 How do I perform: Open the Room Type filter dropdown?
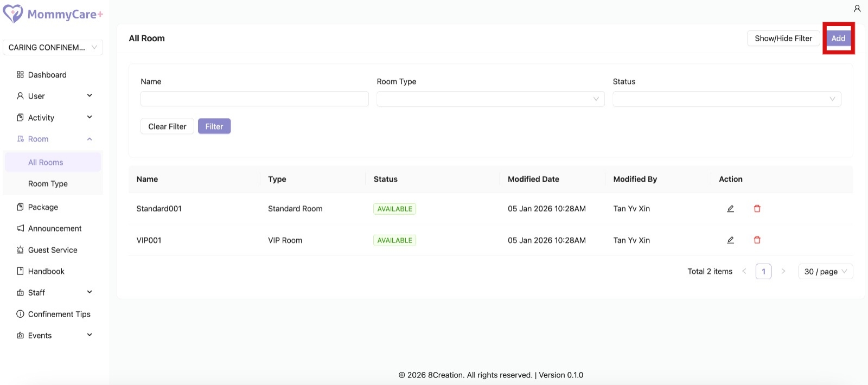pos(490,99)
